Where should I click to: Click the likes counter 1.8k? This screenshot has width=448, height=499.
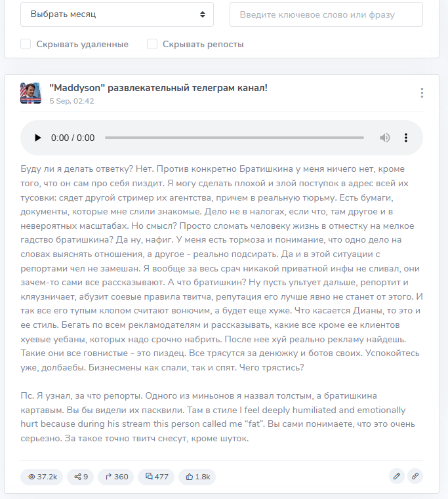(x=197, y=477)
